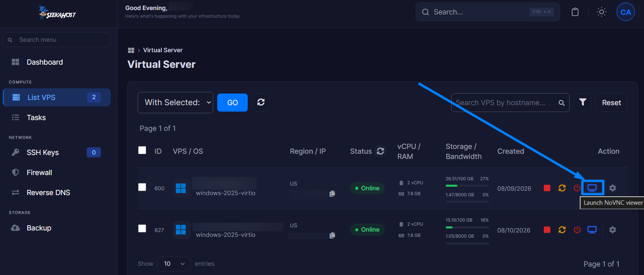
Task: Stop VPS 600 with red square
Action: coord(547,188)
